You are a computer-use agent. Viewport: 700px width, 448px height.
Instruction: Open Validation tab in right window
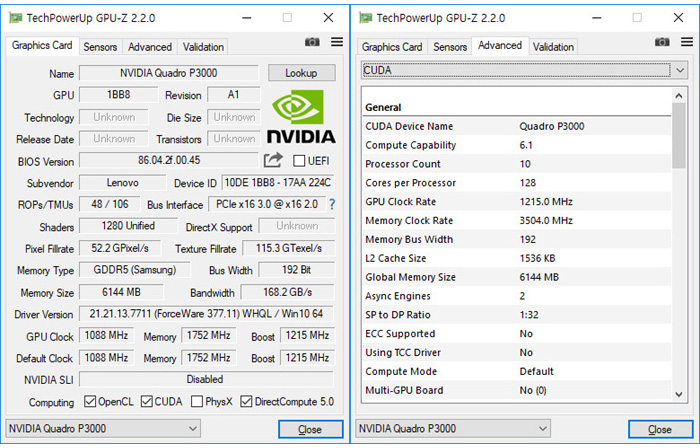pyautogui.click(x=553, y=47)
